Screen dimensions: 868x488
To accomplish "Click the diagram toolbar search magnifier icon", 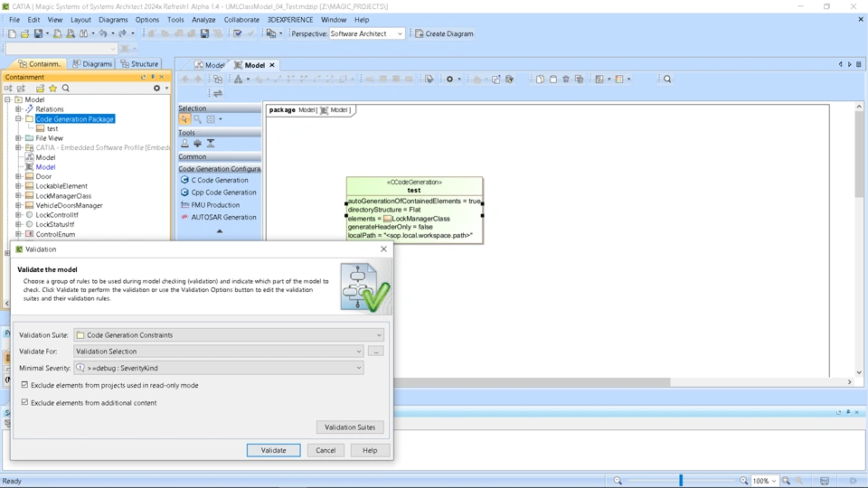I will coord(667,80).
